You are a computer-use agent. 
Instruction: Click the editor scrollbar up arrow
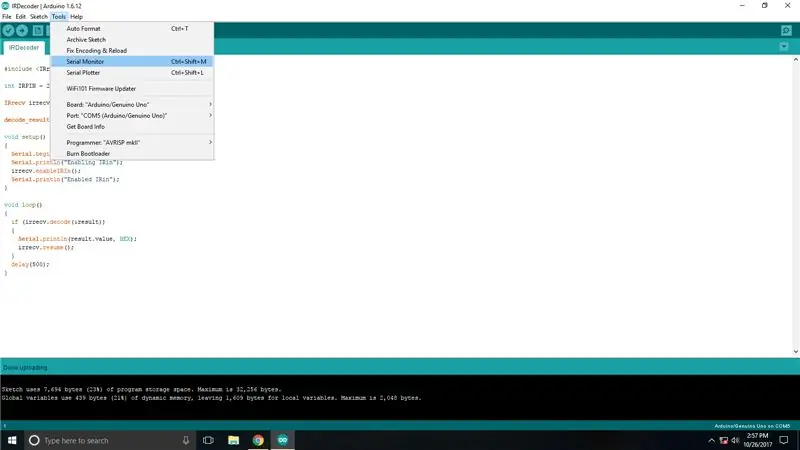pos(795,60)
